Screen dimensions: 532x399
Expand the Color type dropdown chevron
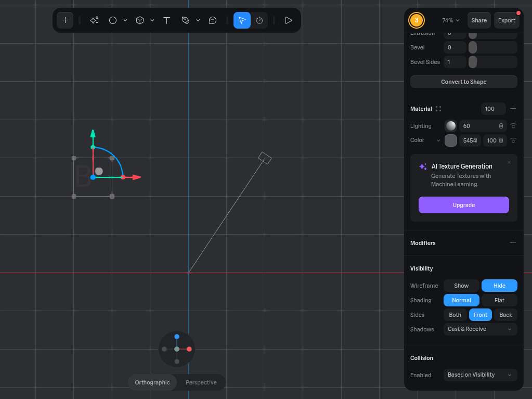(438, 140)
